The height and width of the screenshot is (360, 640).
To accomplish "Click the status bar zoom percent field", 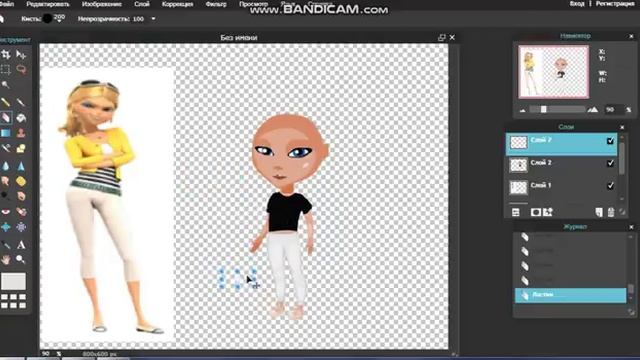I will point(46,353).
